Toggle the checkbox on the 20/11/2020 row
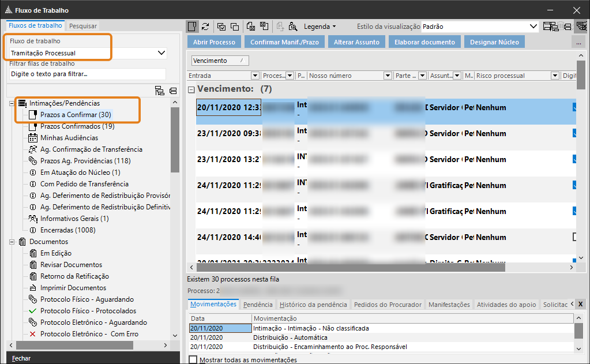Screen dimensions: 590x364 pos(574,107)
